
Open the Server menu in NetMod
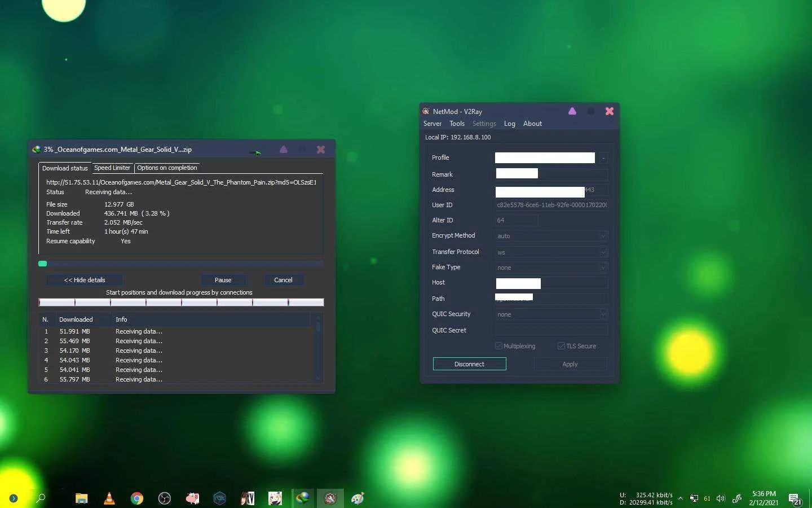pos(433,124)
